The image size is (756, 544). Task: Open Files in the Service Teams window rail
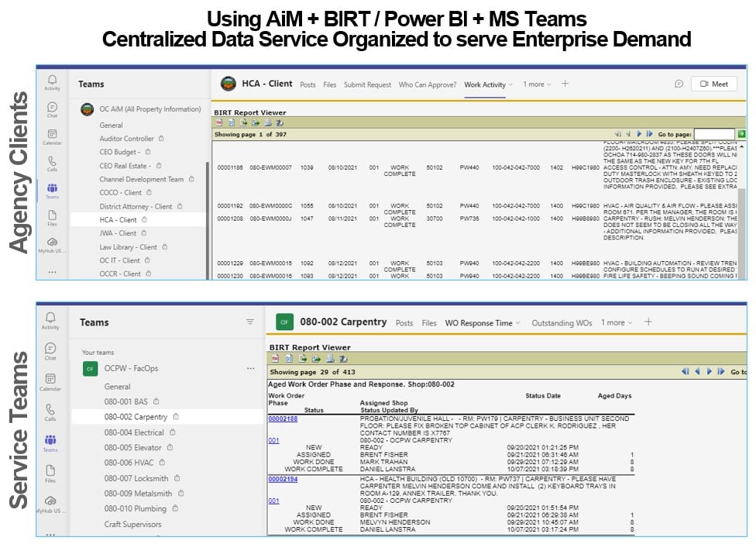(x=50, y=473)
